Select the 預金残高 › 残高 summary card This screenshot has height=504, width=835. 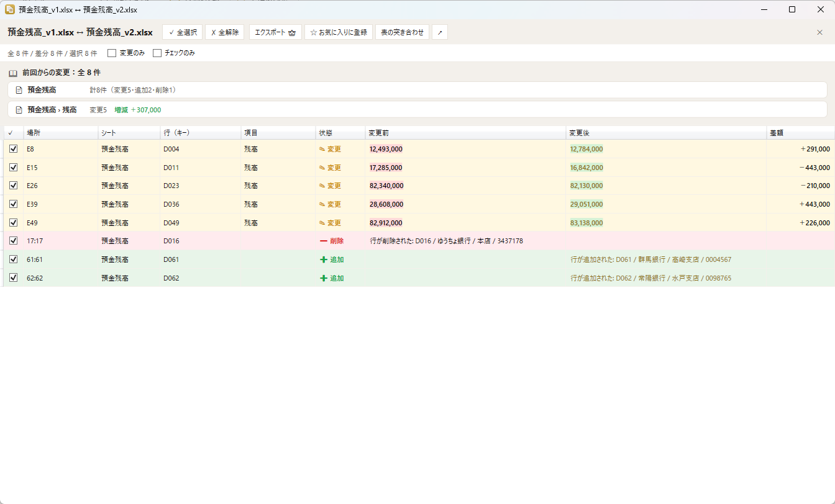coord(417,110)
